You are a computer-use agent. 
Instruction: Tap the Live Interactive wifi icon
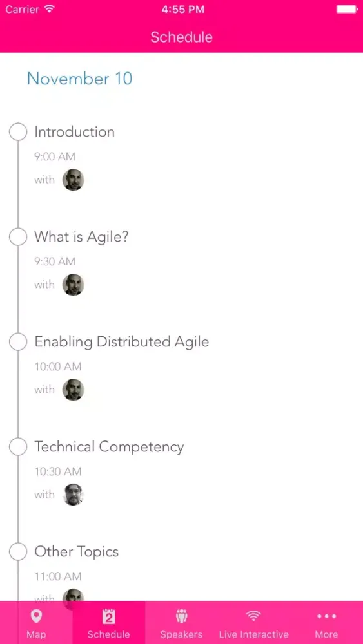253,616
